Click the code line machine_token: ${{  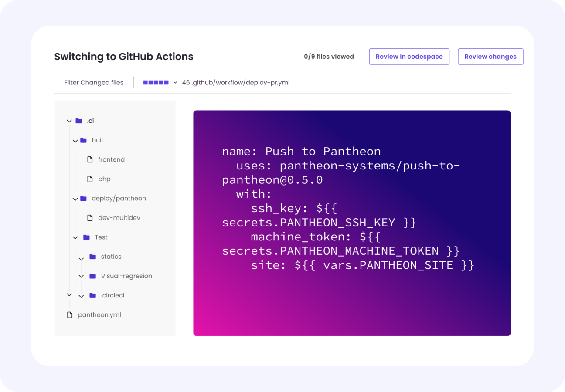coord(316,237)
